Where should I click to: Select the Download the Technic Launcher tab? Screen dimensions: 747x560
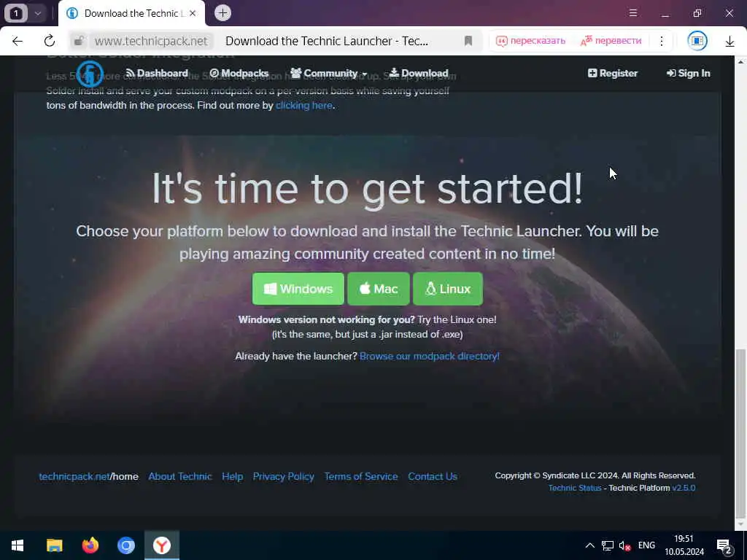pos(132,13)
